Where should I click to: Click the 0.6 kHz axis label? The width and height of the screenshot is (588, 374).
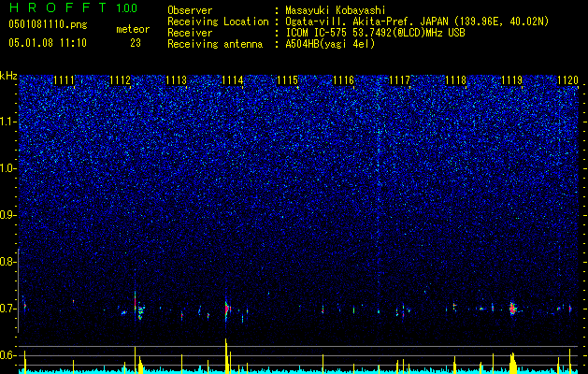[x=8, y=355]
